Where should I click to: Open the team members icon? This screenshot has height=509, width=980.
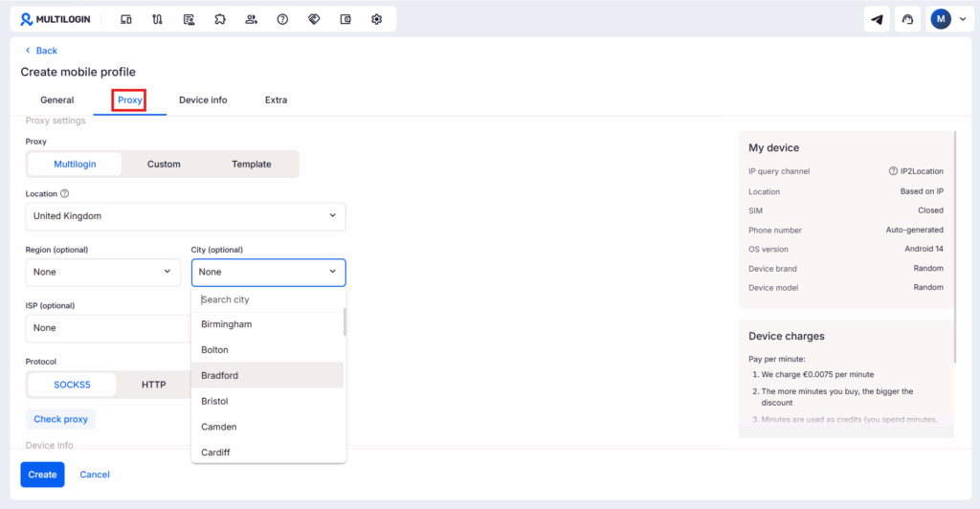click(252, 19)
